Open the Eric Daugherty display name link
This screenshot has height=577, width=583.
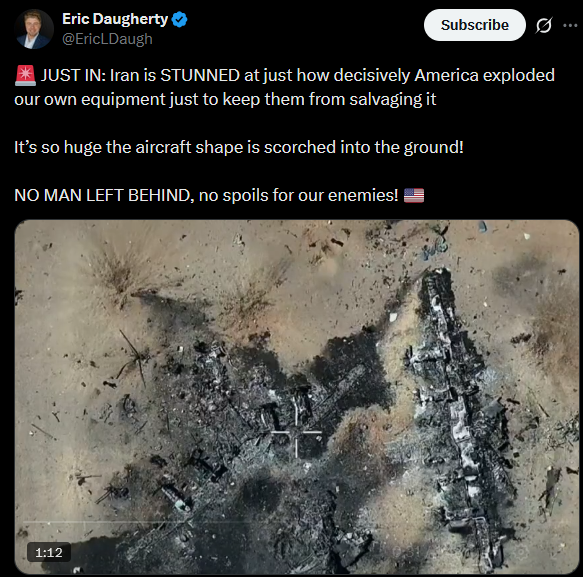click(x=115, y=19)
